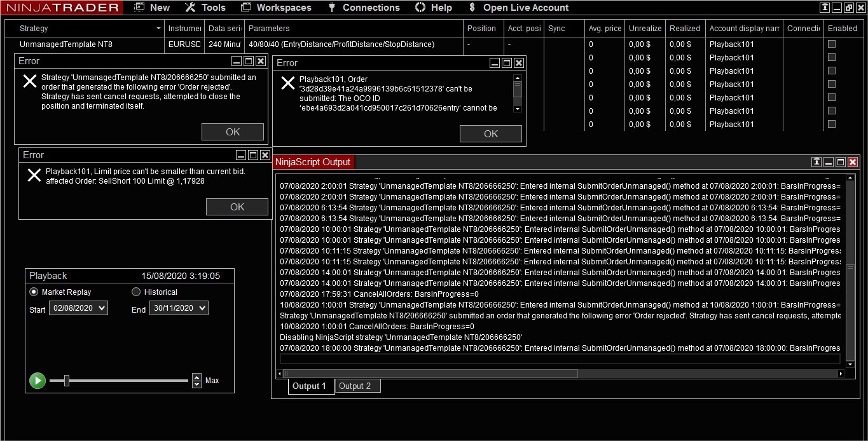Increase playback speed with up arrow
The image size is (868, 441).
click(x=197, y=377)
